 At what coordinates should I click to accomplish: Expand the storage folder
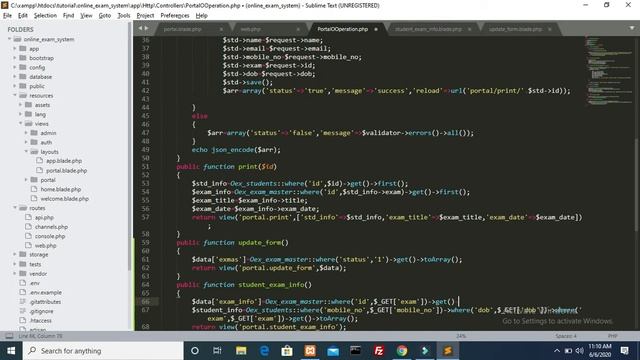coord(15,255)
